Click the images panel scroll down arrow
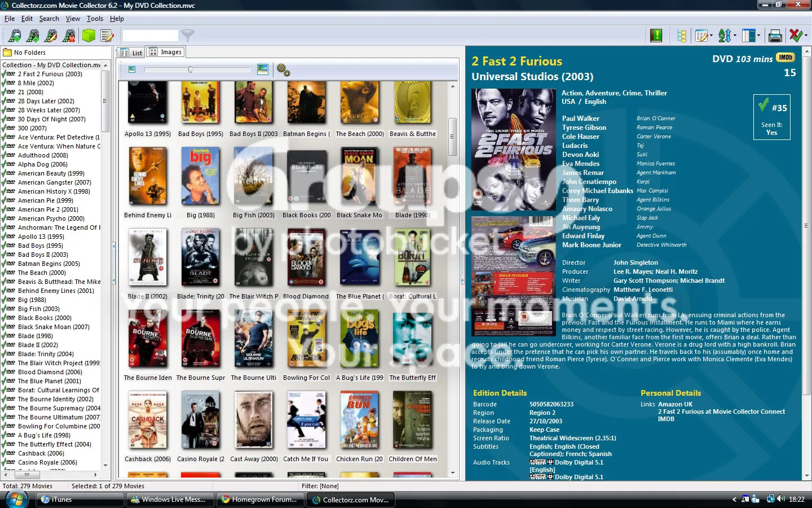The height and width of the screenshot is (508, 812). 453,473
